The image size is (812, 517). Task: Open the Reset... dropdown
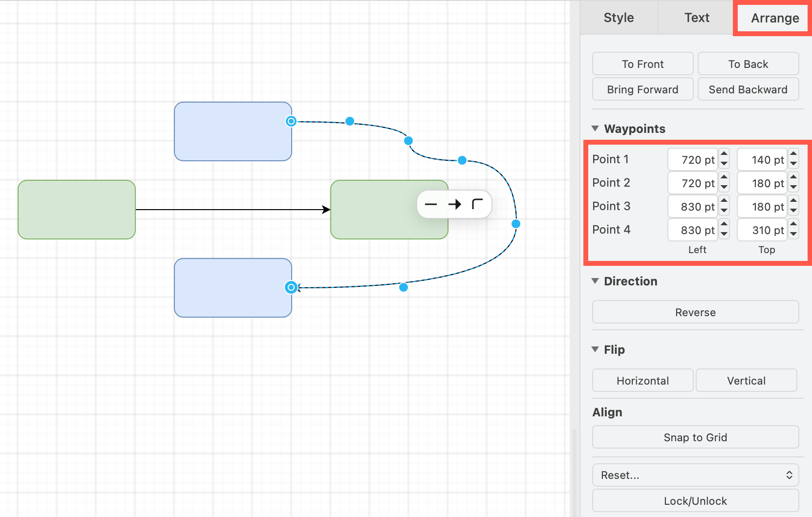(x=695, y=475)
